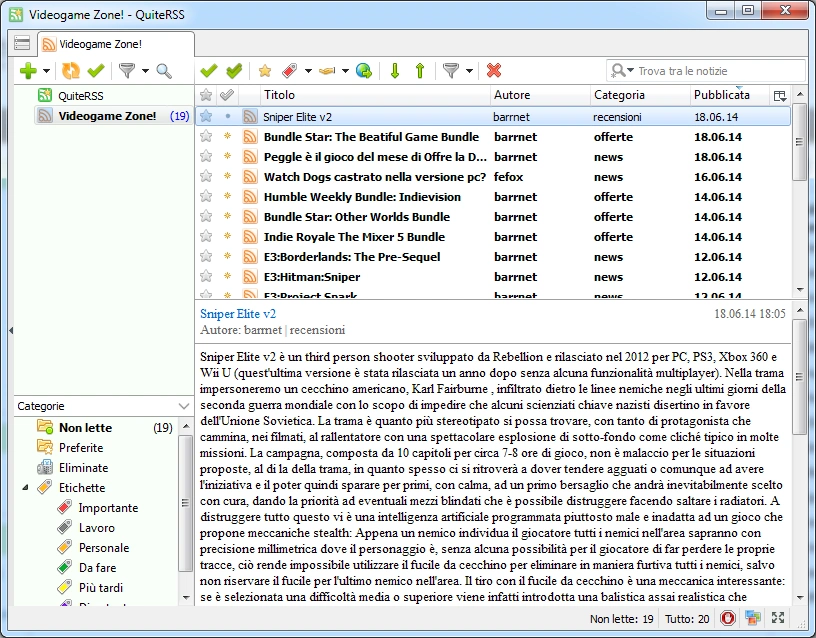
Task: Select the Da fare label
Action: tap(97, 568)
